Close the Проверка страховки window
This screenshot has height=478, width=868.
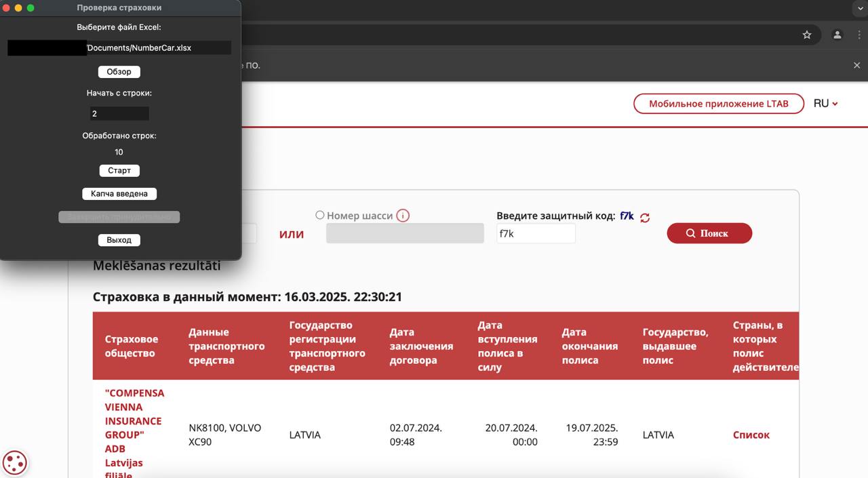coord(6,8)
